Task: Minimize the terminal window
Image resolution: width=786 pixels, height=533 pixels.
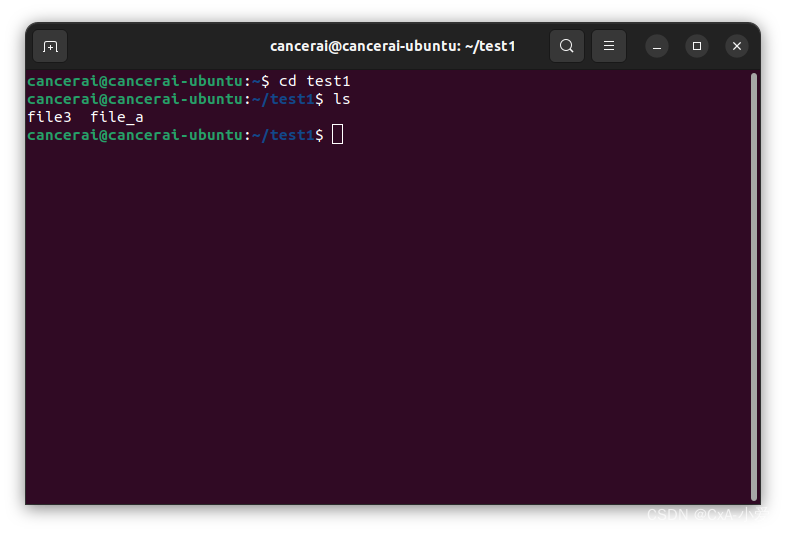Action: point(657,47)
